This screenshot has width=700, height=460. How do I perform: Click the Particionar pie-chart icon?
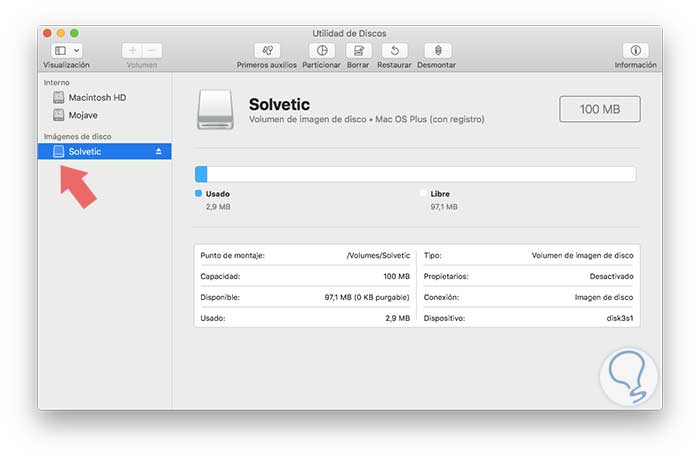(x=322, y=50)
